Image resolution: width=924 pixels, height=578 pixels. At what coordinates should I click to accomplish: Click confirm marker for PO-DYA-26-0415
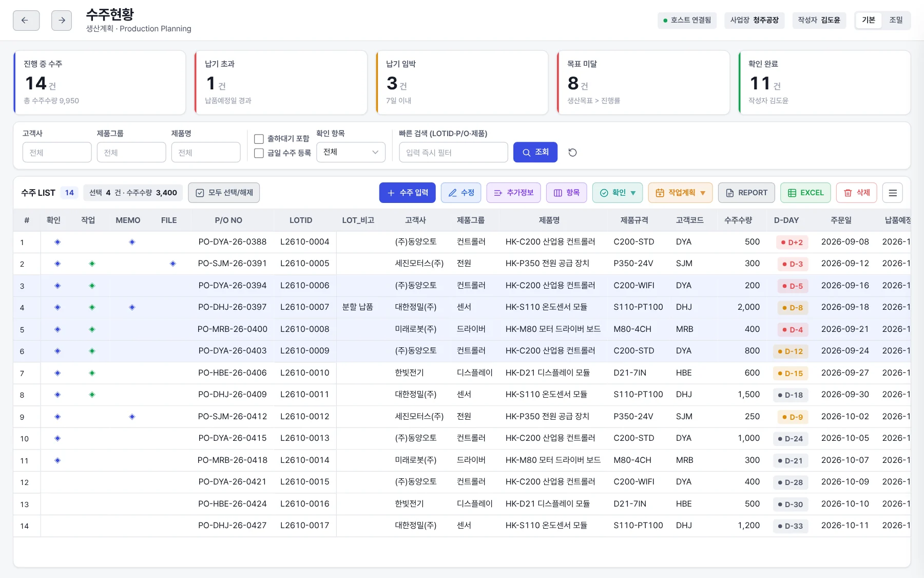[x=57, y=438]
